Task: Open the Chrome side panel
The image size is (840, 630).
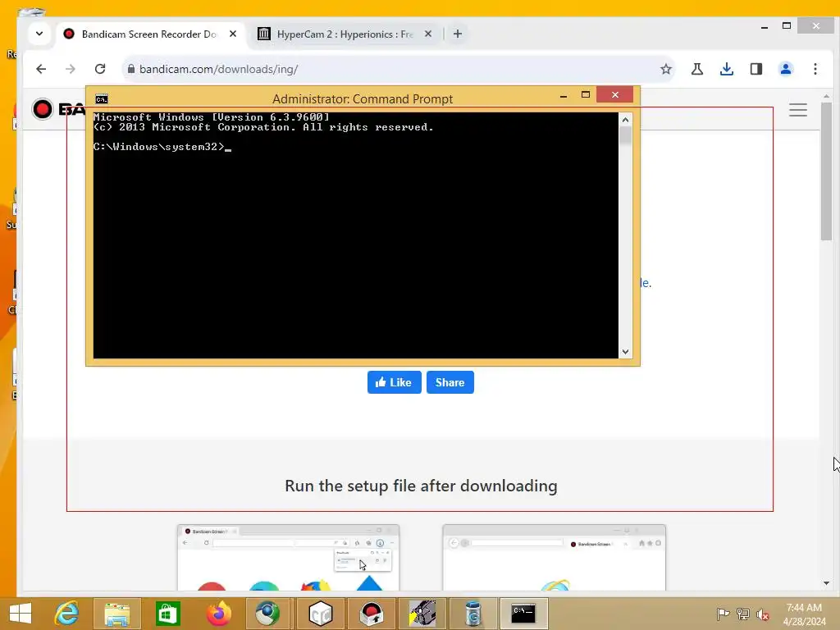Action: pos(756,69)
